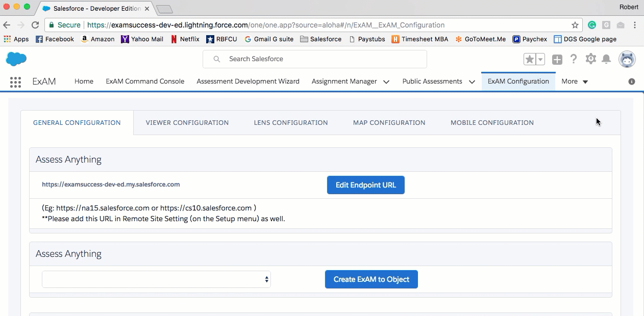644x316 pixels.
Task: Open the Amazon bookmark
Action: point(97,39)
